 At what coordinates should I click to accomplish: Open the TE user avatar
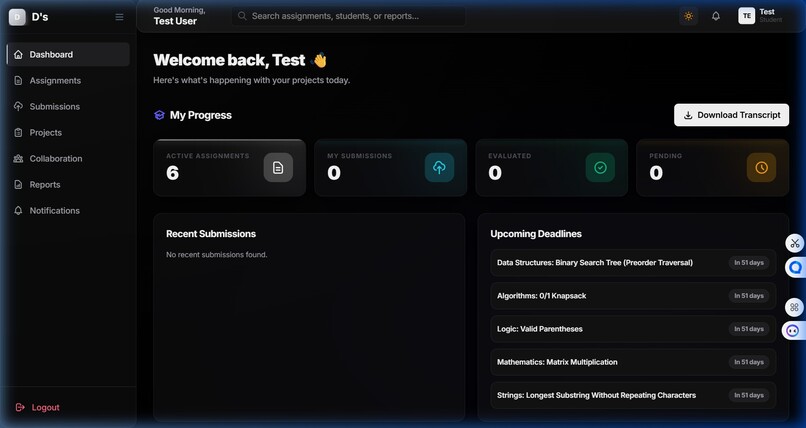pos(746,16)
